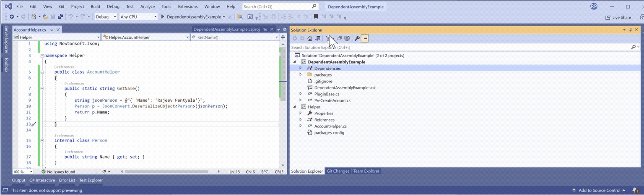Toggle auto-hide pin on Solution Explorer
Viewport: 644px width, 195px height.
pos(630,30)
